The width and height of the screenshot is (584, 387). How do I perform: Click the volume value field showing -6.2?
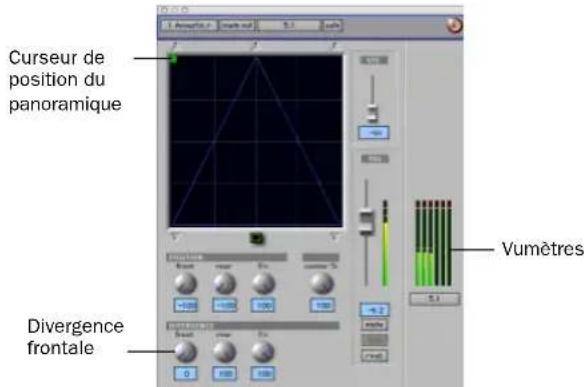[375, 310]
